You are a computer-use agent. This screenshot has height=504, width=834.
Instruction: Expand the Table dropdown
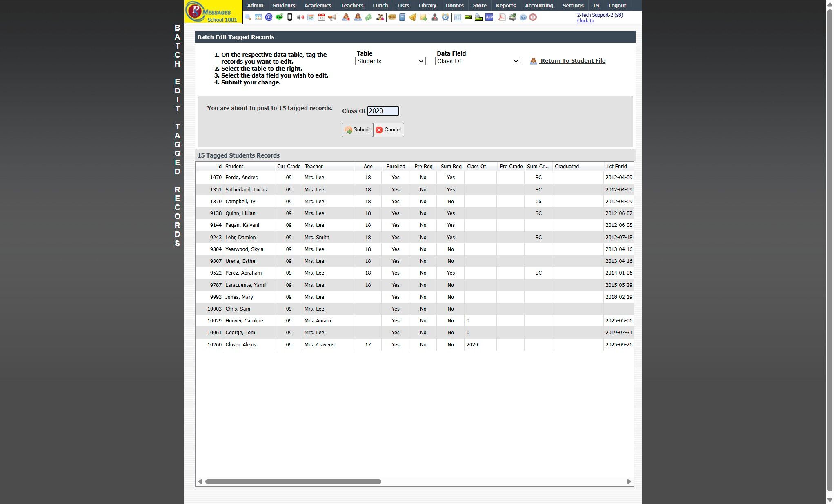click(390, 61)
